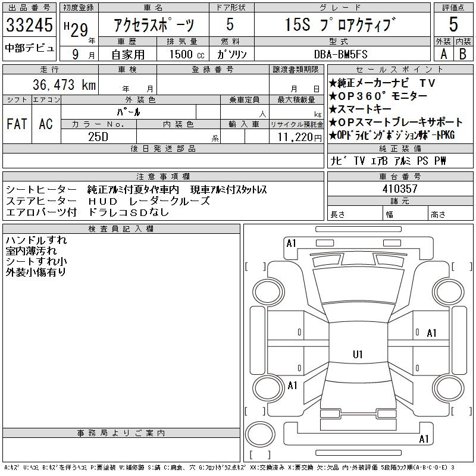Click note 純正アルミ付夏タイヤ車内
Screen dimensions: 476x476
(133, 189)
